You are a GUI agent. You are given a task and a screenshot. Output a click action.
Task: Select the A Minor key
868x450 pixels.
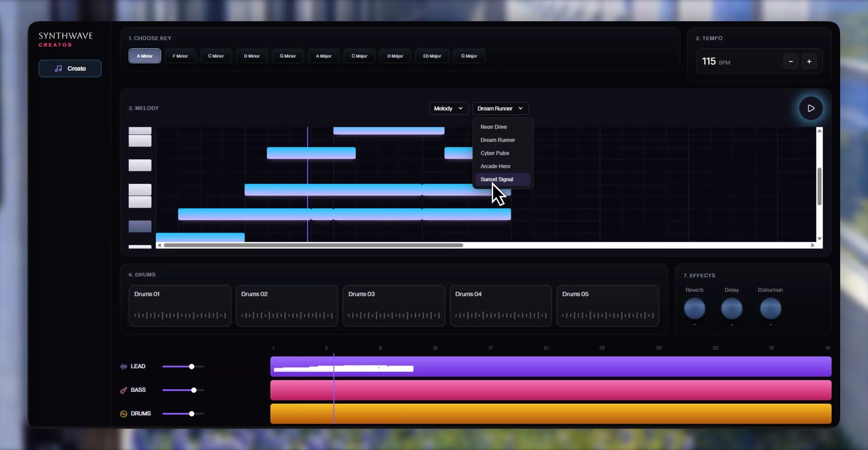click(x=144, y=56)
